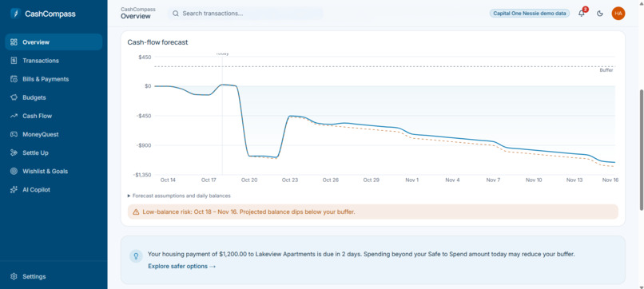This screenshot has height=289, width=644.
Task: Click the Oct 14 axis label
Action: tap(168, 180)
